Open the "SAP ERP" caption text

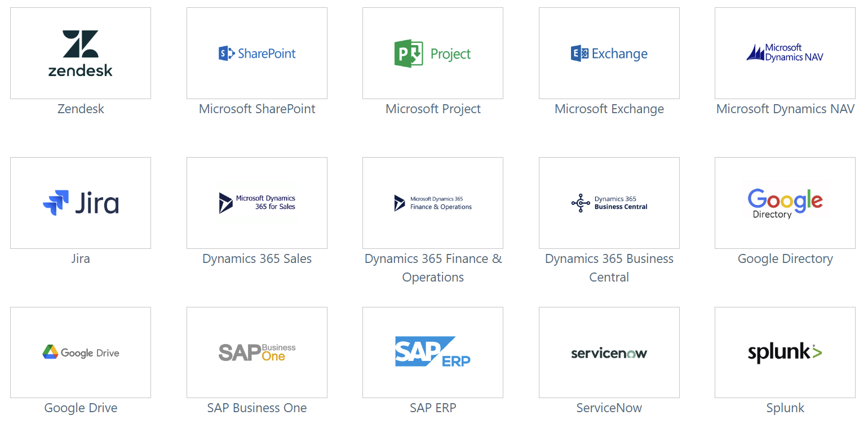(433, 408)
